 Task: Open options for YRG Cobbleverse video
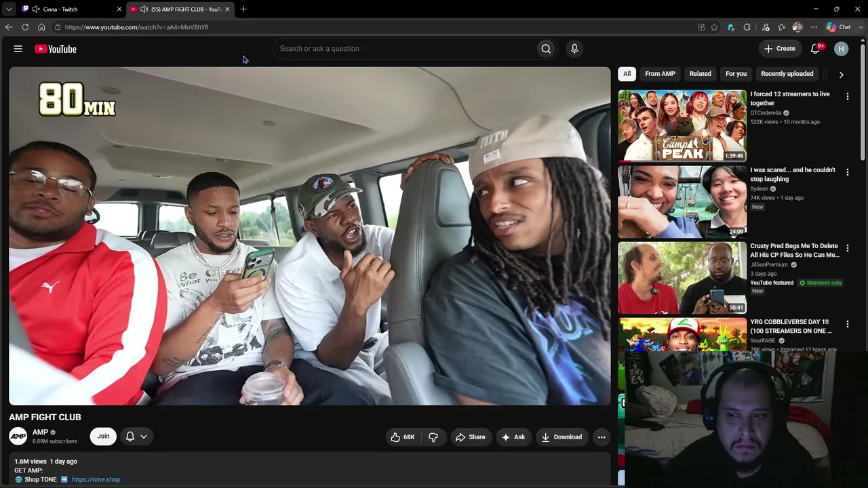tap(847, 325)
